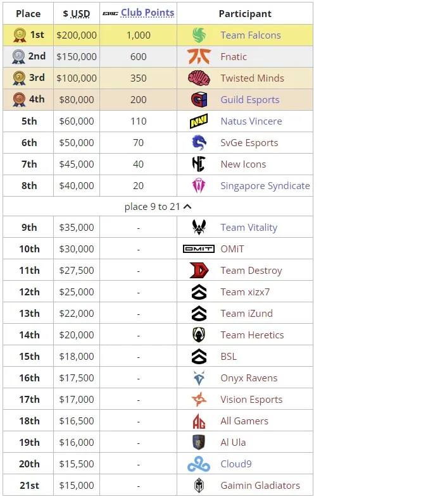The height and width of the screenshot is (504, 421).
Task: Click the EWC logo beside Club Points
Action: [110, 13]
